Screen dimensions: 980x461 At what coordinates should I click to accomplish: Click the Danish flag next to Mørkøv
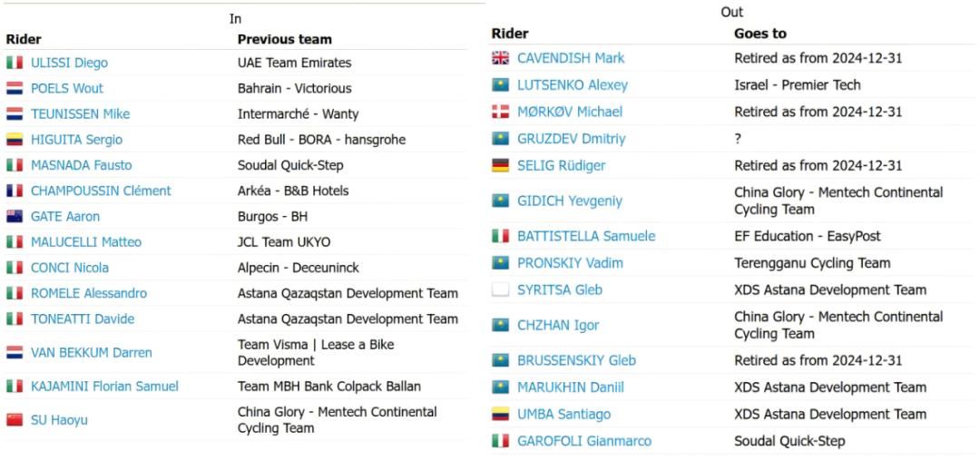[500, 112]
